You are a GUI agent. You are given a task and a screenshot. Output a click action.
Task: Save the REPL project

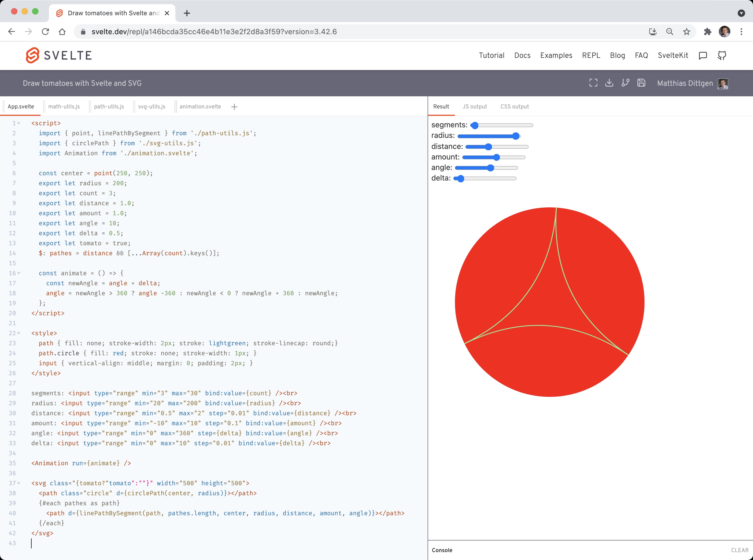pos(641,83)
